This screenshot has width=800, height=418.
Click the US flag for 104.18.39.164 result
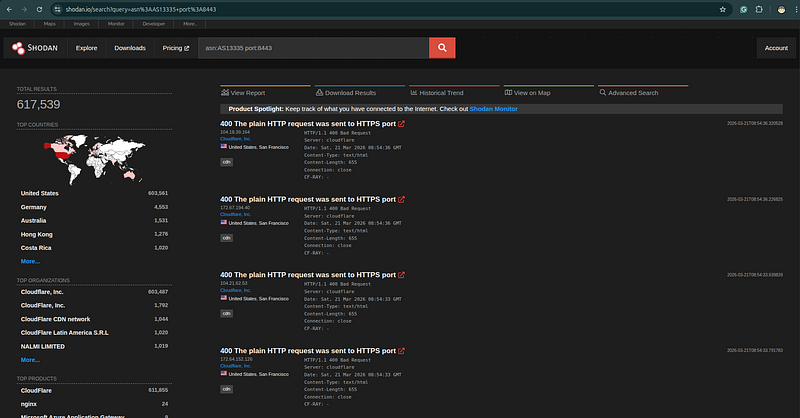click(x=223, y=146)
